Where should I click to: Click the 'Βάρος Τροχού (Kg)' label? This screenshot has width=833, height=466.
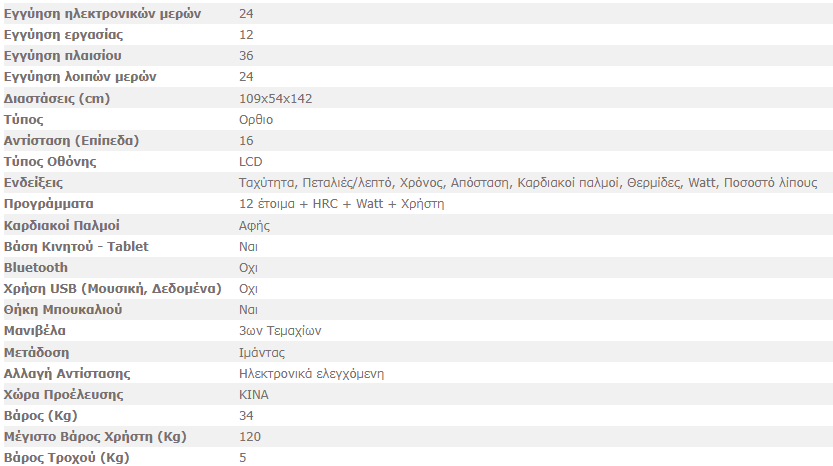(66, 457)
